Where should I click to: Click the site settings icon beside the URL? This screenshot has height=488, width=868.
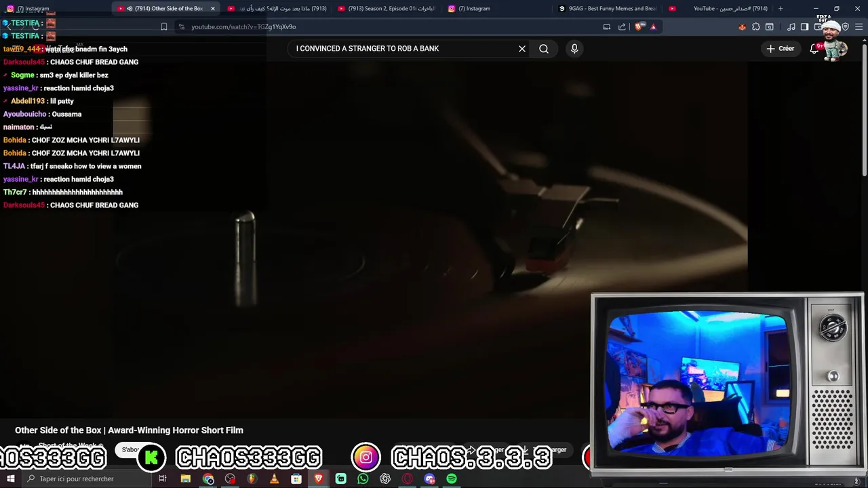[x=181, y=27]
